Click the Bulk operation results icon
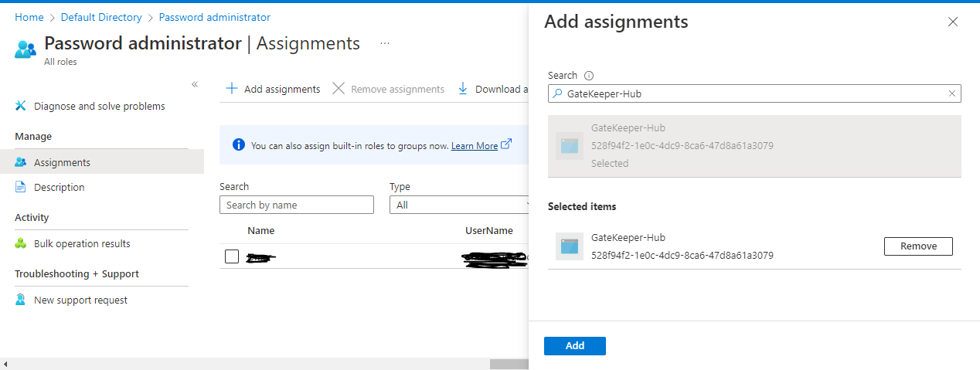980x370 pixels. point(21,243)
